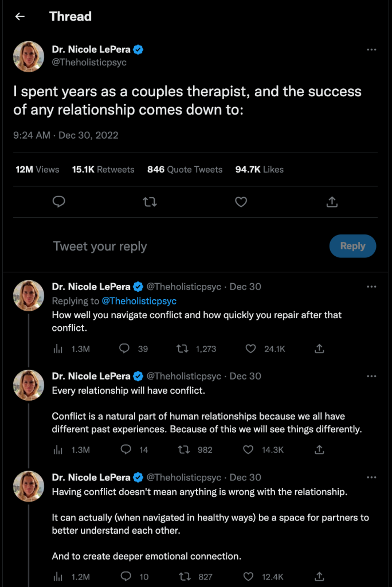Open the @Theholisticpsyc link after "Replying to"

click(x=139, y=300)
